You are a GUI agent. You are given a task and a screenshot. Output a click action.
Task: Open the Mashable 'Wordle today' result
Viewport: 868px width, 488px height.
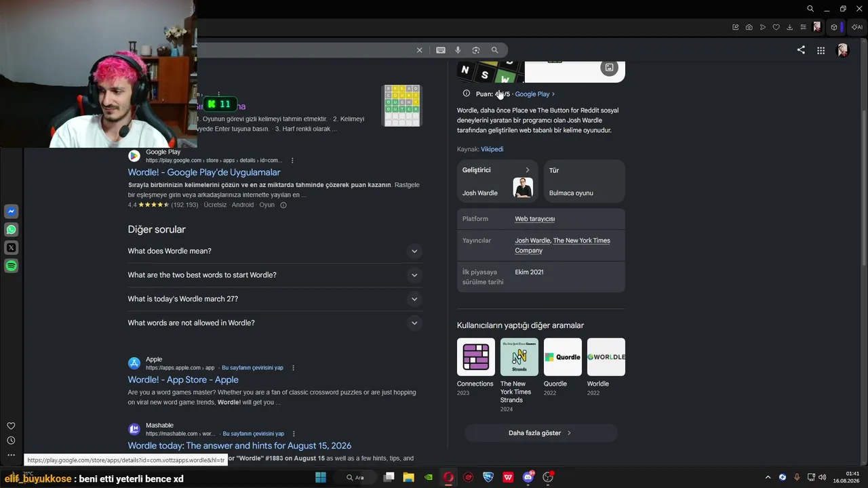click(x=239, y=445)
